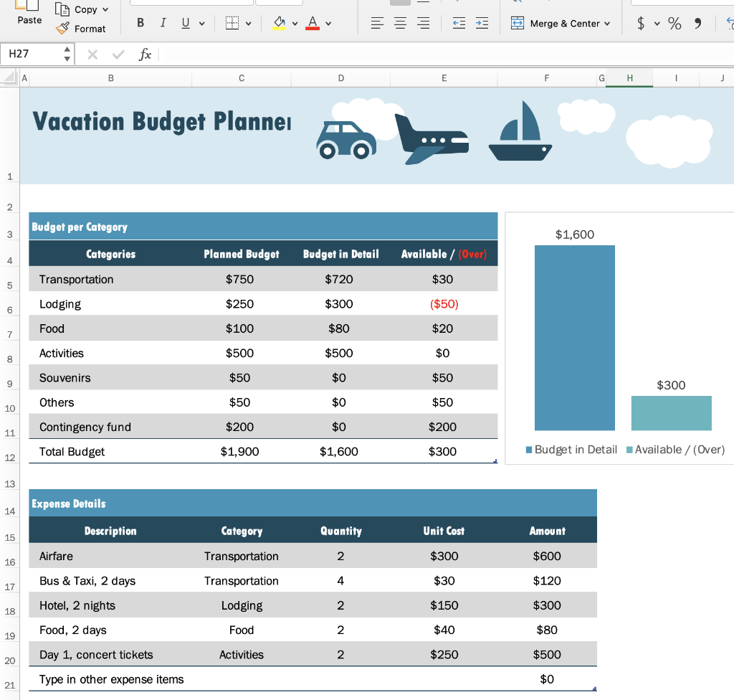734x700 pixels.
Task: Click Budget in Detail legend entry
Action: [571, 450]
